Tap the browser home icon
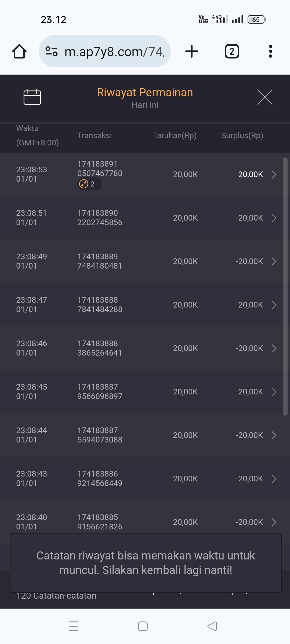Screen dimensions: 290x644 pyautogui.click(x=19, y=51)
